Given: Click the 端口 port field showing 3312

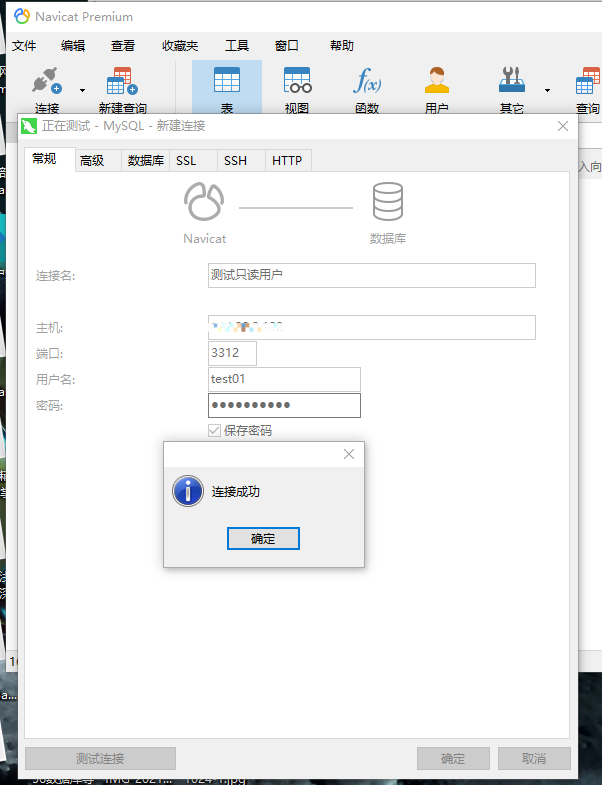Looking at the screenshot, I should pos(232,353).
